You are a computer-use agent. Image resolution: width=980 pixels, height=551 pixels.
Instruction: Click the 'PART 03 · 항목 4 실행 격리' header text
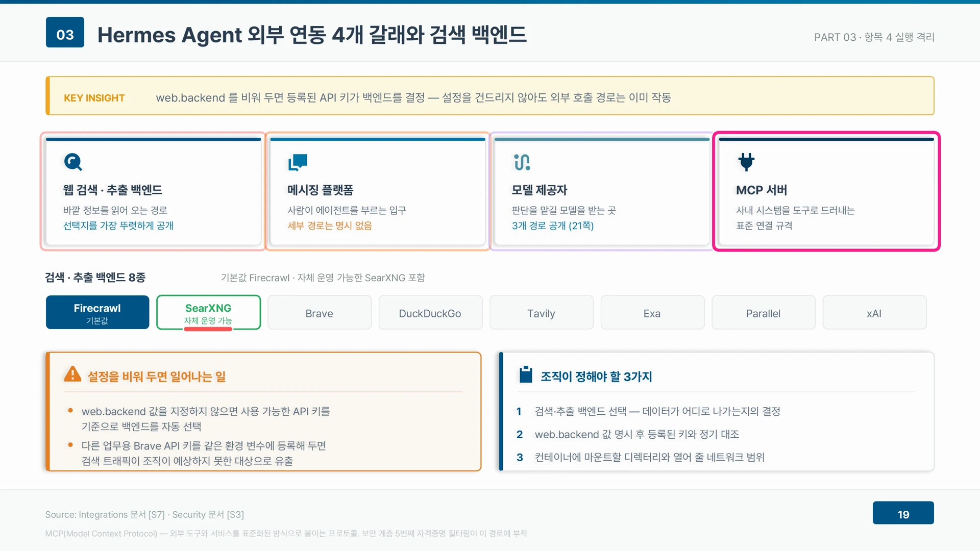pyautogui.click(x=874, y=37)
